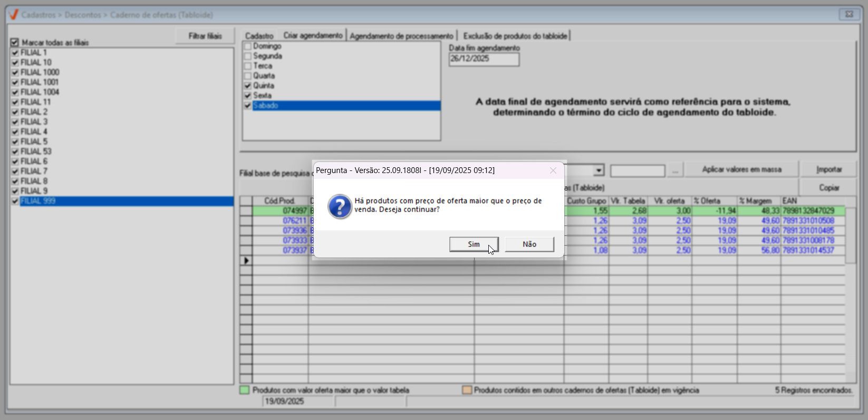Toggle the FILIAL 9 checkbox
This screenshot has height=420, width=868.
click(x=15, y=191)
